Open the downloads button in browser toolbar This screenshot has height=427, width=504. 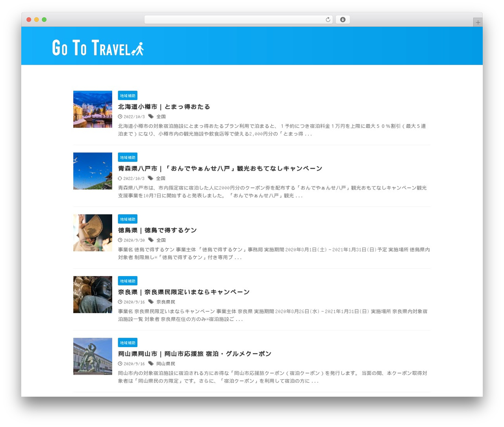(343, 20)
